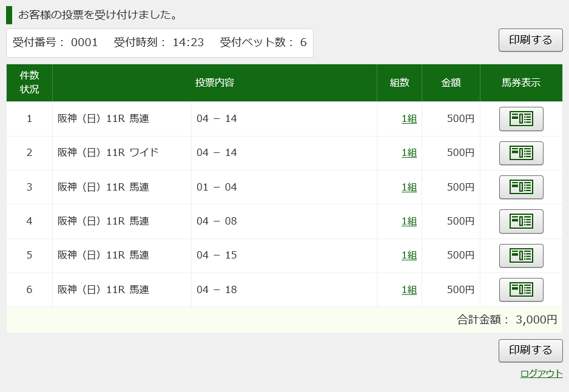The height and width of the screenshot is (392, 569).
Task: Open ticket icon for 04-18 bet
Action: [521, 289]
